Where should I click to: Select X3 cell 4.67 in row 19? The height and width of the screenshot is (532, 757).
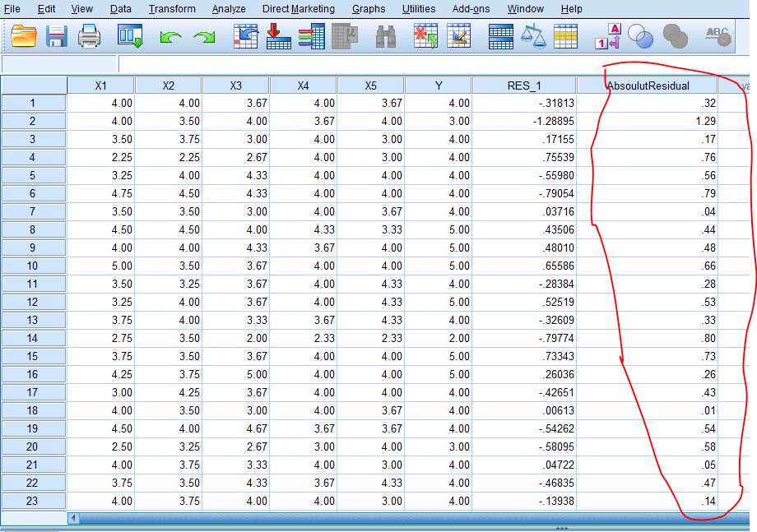(235, 428)
